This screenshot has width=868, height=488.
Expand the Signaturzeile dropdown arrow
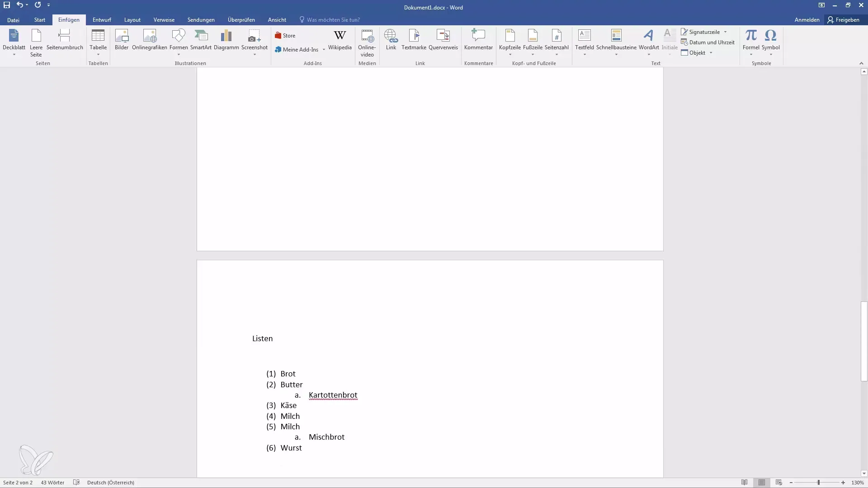coord(725,32)
